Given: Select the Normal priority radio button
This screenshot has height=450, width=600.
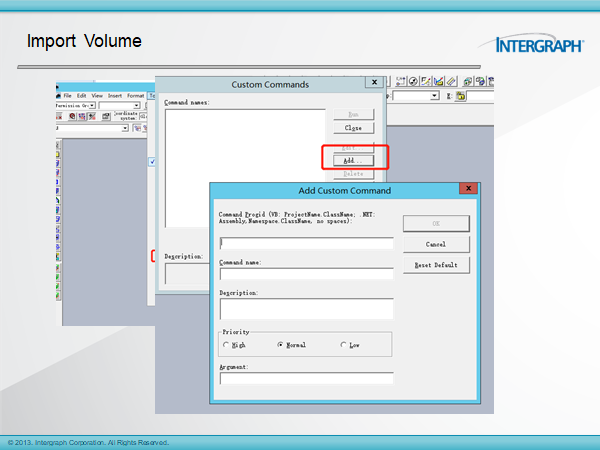Looking at the screenshot, I should point(280,345).
